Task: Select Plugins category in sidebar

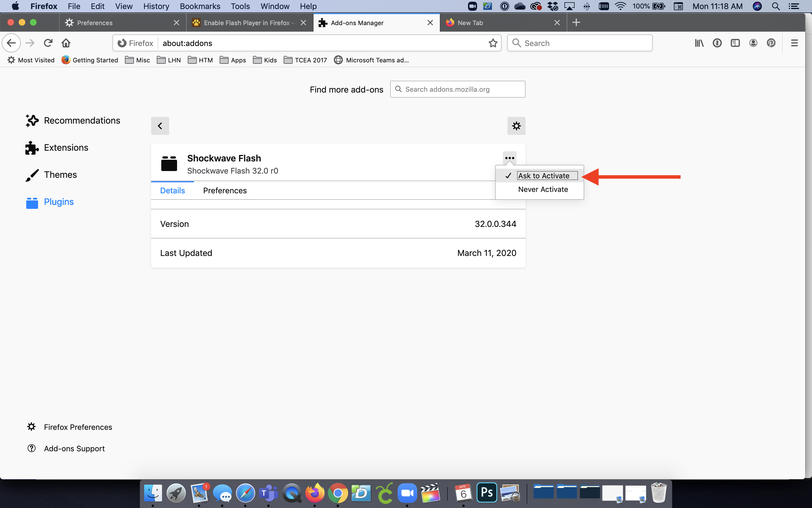Action: [50, 202]
